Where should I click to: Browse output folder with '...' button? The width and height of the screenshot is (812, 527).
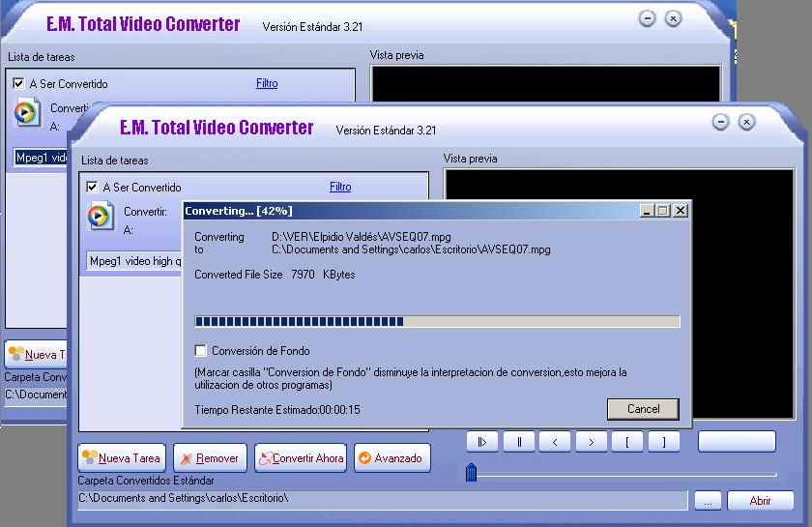pos(707,501)
